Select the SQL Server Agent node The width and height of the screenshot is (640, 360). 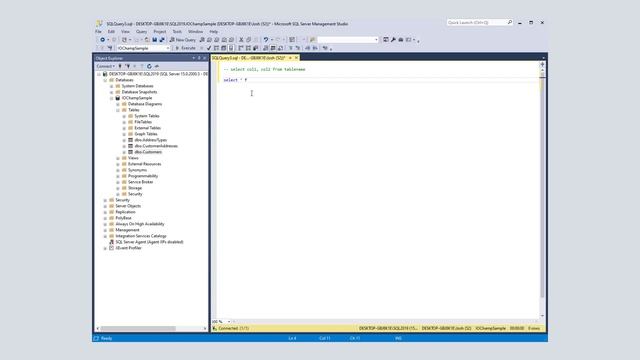149,242
